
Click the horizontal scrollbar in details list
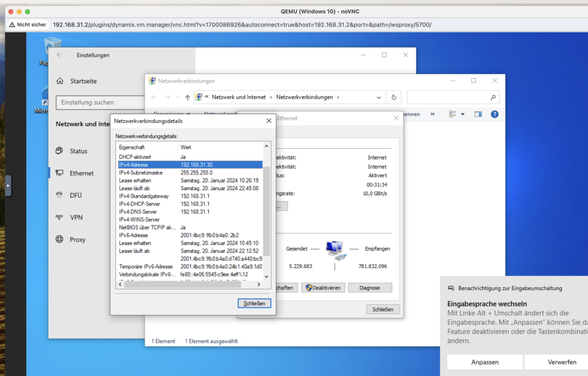pyautogui.click(x=189, y=284)
